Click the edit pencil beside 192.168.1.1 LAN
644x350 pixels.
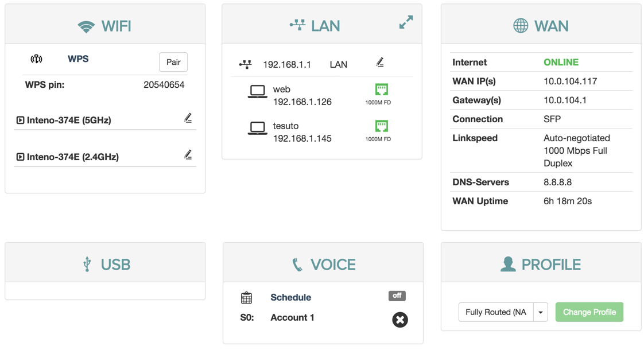[x=379, y=63]
